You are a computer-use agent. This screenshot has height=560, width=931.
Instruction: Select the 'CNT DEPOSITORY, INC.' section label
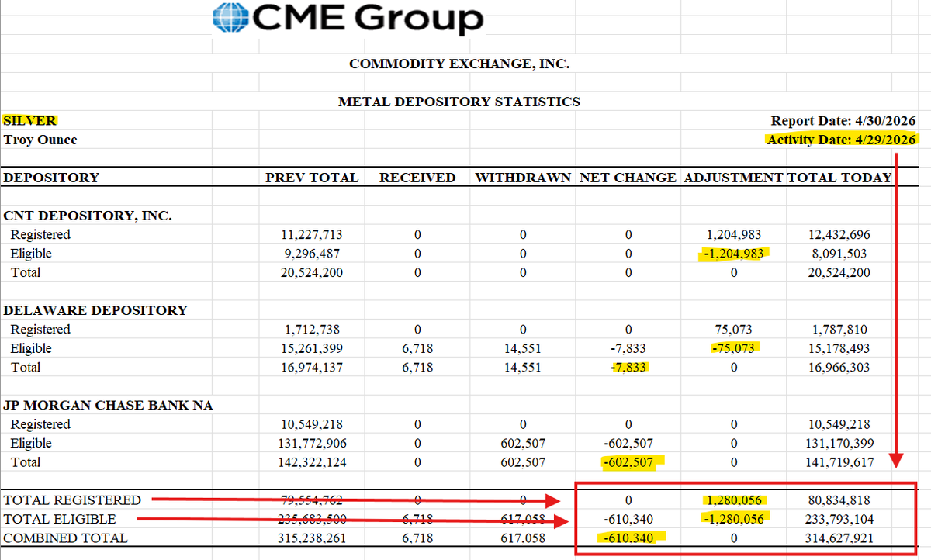88,216
